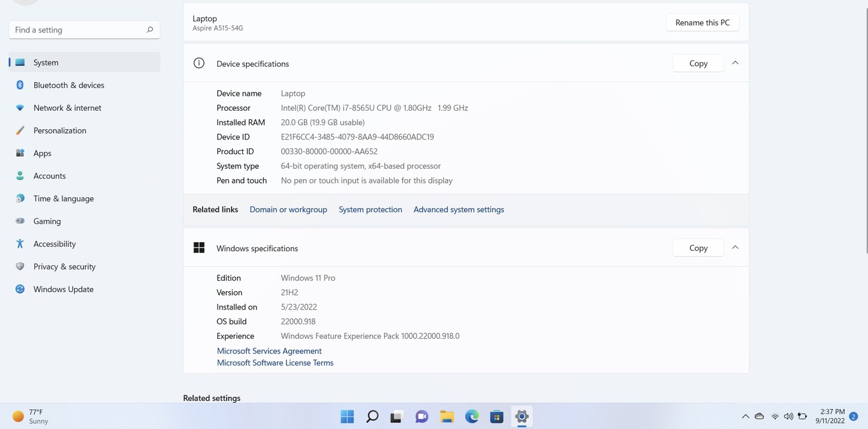The width and height of the screenshot is (868, 429).
Task: Open notification center badge showing 2
Action: 853,417
